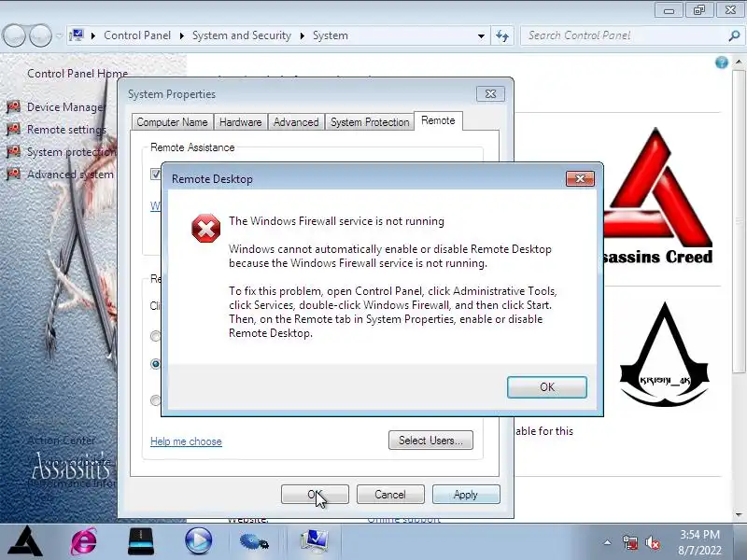Open Remote settings in the sidebar
This screenshot has height=560, width=747.
(66, 130)
